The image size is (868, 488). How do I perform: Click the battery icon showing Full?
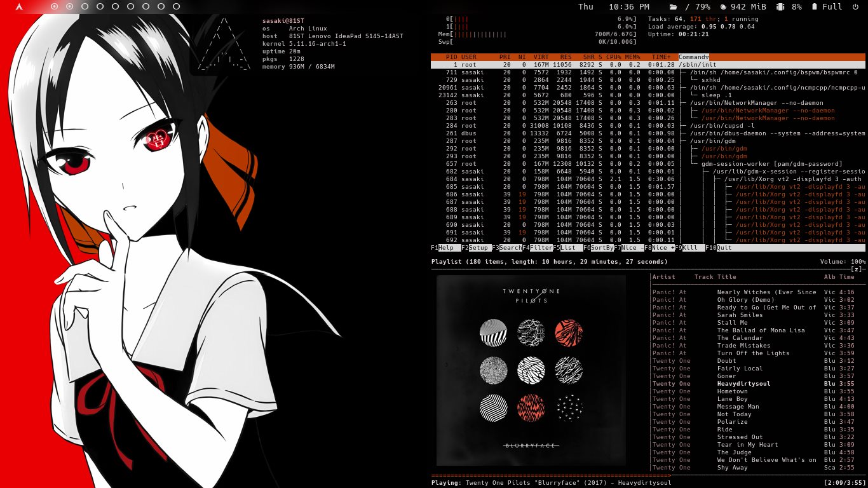point(815,7)
